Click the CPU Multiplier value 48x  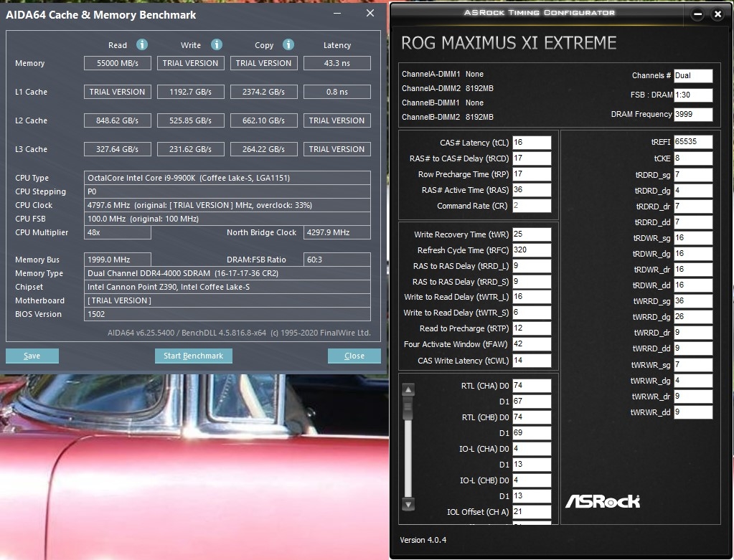[x=118, y=232]
